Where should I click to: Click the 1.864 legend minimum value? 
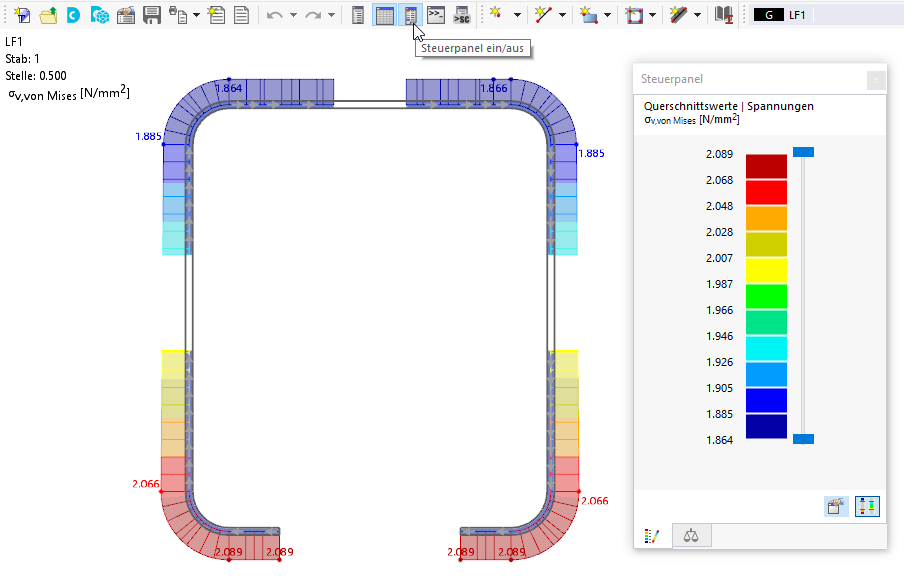click(719, 440)
